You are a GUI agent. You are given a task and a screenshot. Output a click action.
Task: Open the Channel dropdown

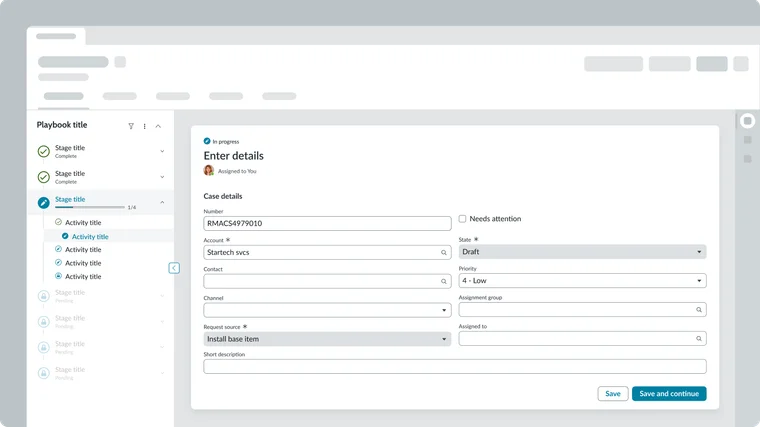pos(327,310)
